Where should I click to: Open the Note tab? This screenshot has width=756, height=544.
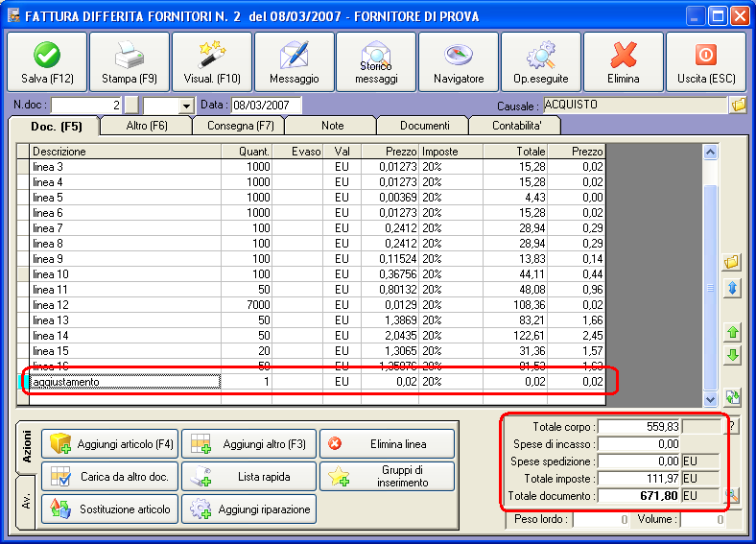(x=332, y=126)
